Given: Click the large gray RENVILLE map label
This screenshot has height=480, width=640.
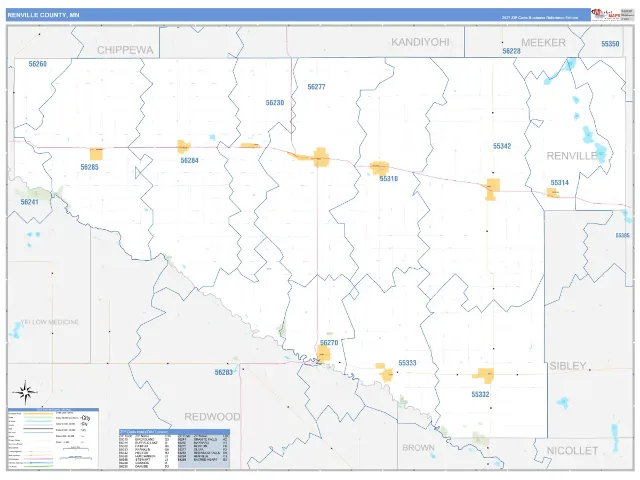Looking at the screenshot, I should click(572, 156).
